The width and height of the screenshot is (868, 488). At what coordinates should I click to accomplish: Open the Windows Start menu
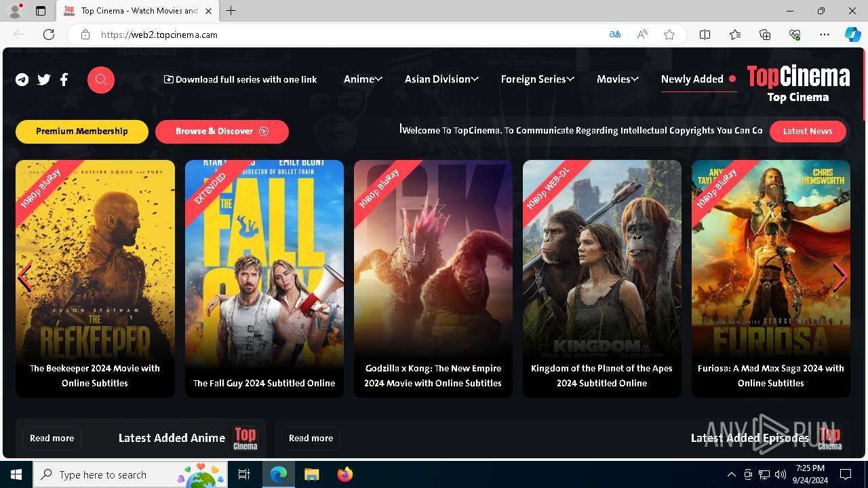point(16,474)
